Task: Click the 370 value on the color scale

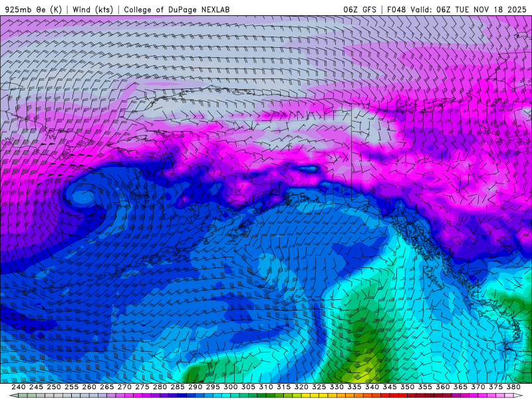Action: pos(477,387)
